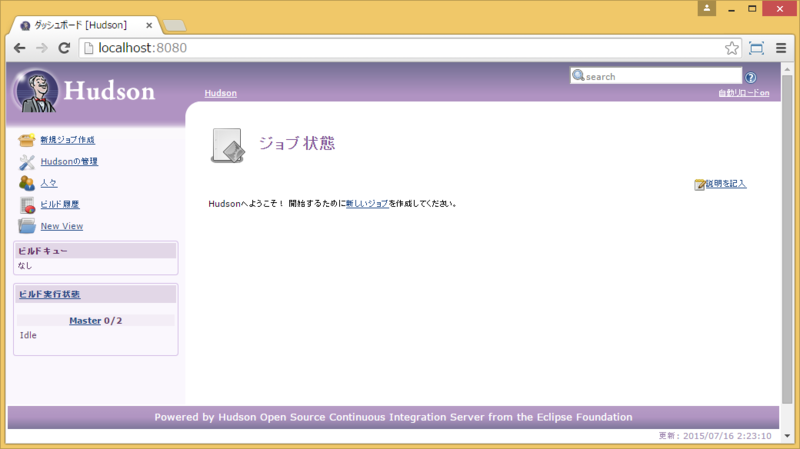Toggle the 自動リロードon link
800x449 pixels.
click(x=743, y=93)
